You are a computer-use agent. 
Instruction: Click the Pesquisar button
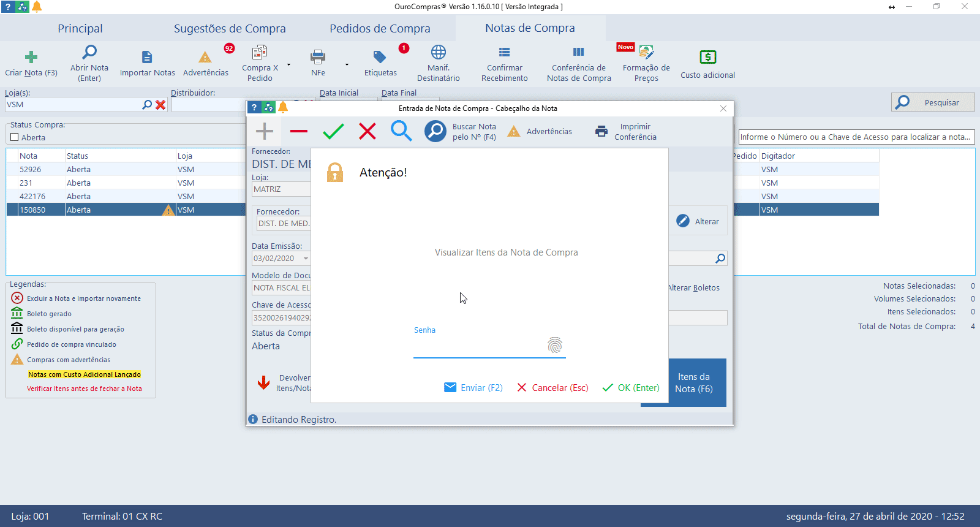coord(933,102)
